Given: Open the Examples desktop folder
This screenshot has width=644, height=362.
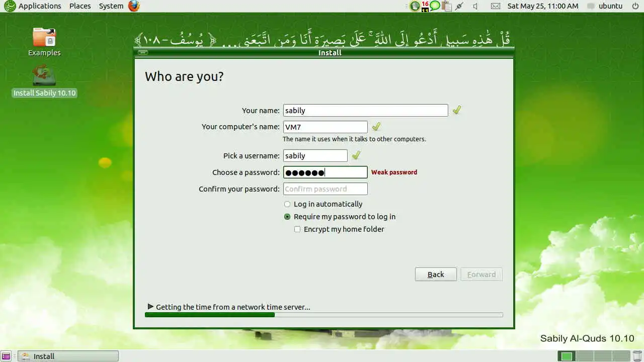Looking at the screenshot, I should coord(44,42).
